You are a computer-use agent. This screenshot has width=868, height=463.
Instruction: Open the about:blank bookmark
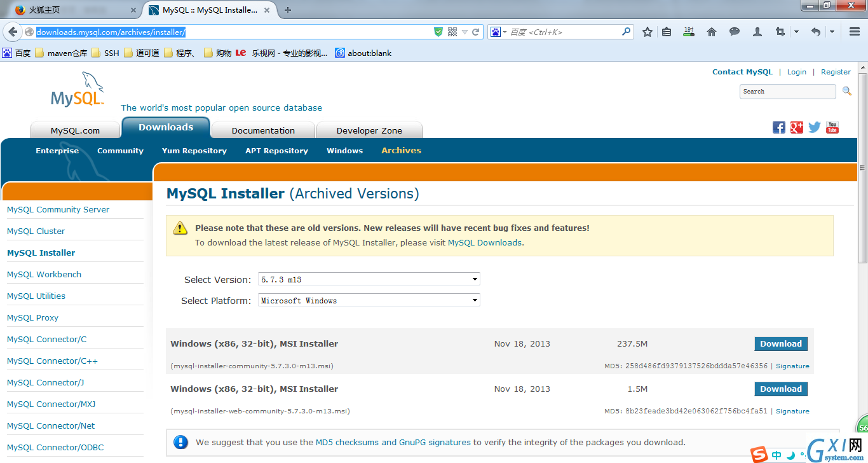click(363, 53)
